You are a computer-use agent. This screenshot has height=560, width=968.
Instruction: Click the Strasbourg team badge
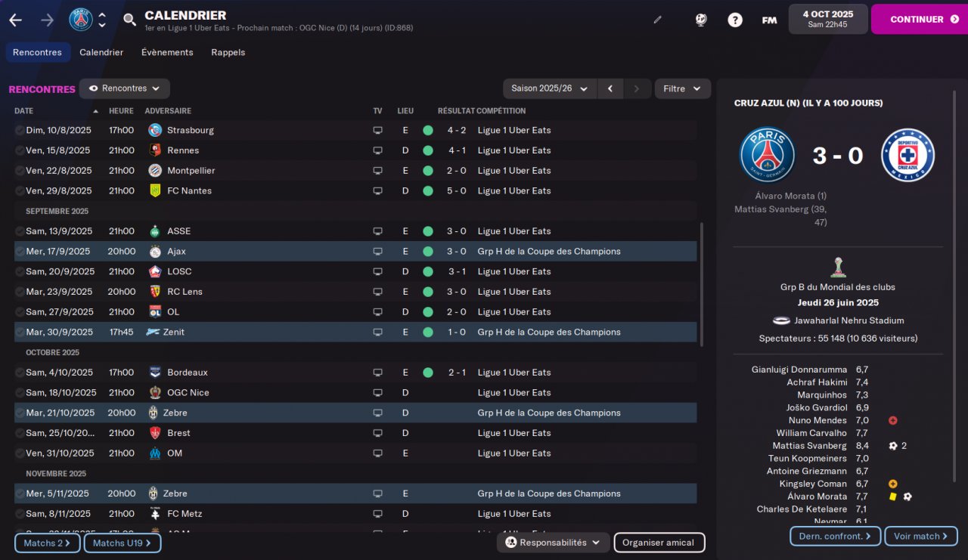[155, 130]
